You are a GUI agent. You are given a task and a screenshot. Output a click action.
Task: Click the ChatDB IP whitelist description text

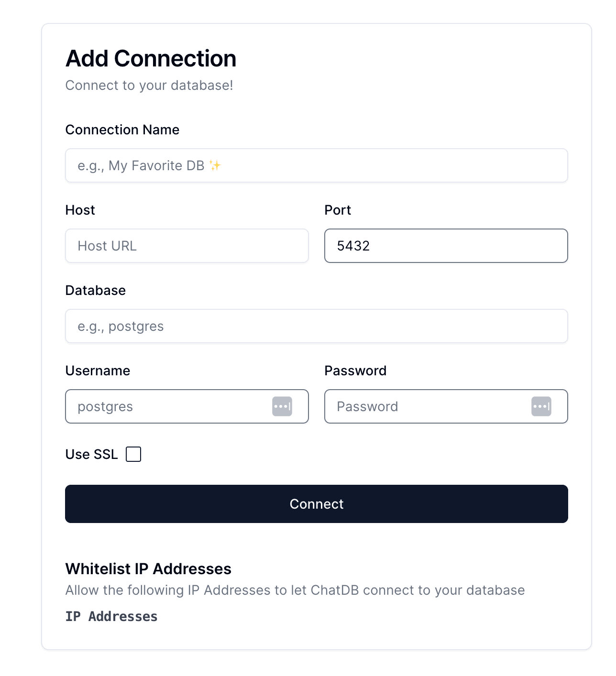(x=295, y=590)
